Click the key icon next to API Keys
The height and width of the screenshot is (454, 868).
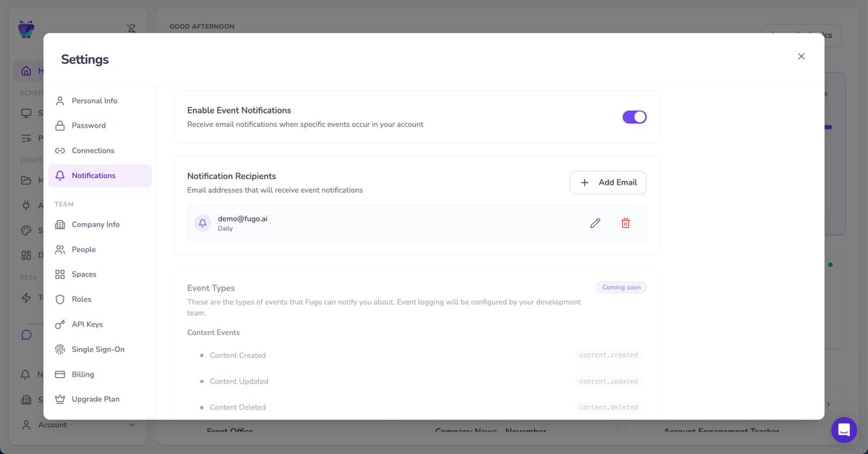[60, 324]
